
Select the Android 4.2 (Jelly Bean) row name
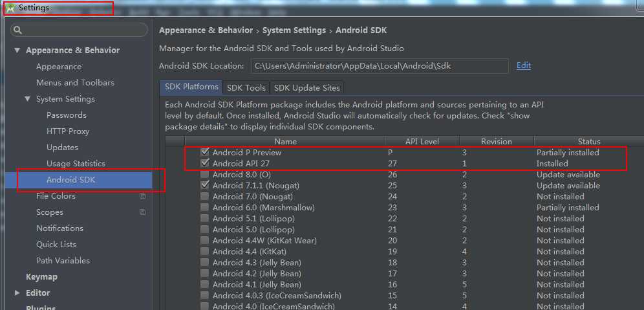[257, 273]
